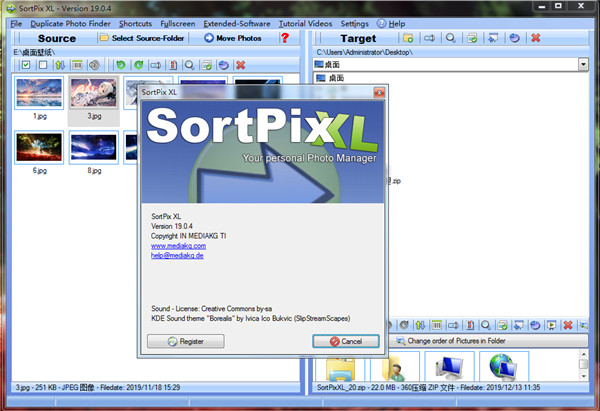This screenshot has height=411, width=600.
Task: Click magnifier icon in Target header toolbar
Action: pos(451,38)
